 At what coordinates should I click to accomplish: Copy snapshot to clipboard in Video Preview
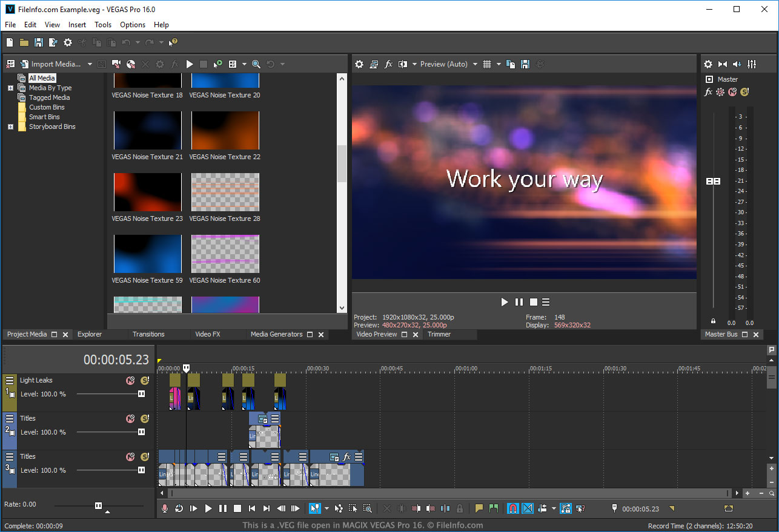511,64
